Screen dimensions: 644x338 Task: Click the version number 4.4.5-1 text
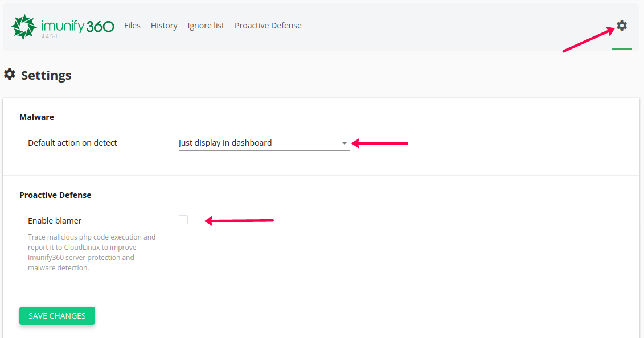tap(50, 36)
